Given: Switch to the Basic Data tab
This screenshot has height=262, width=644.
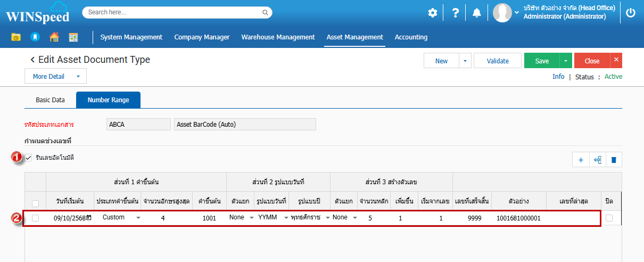Looking at the screenshot, I should pos(50,100).
